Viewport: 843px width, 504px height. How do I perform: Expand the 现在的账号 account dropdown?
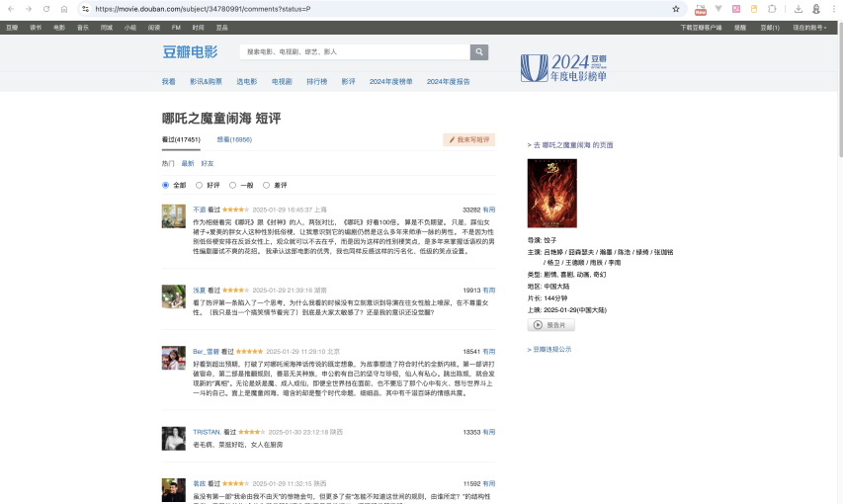click(811, 28)
